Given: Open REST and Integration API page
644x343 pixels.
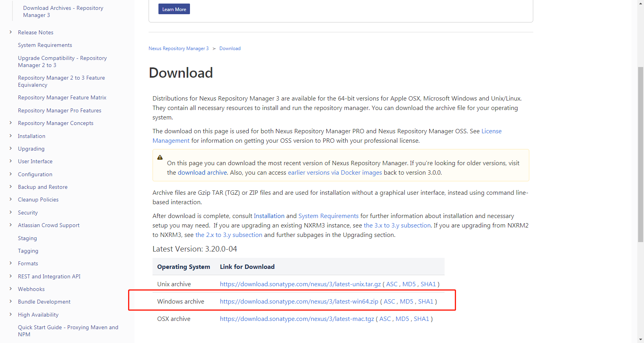Looking at the screenshot, I should (x=49, y=276).
